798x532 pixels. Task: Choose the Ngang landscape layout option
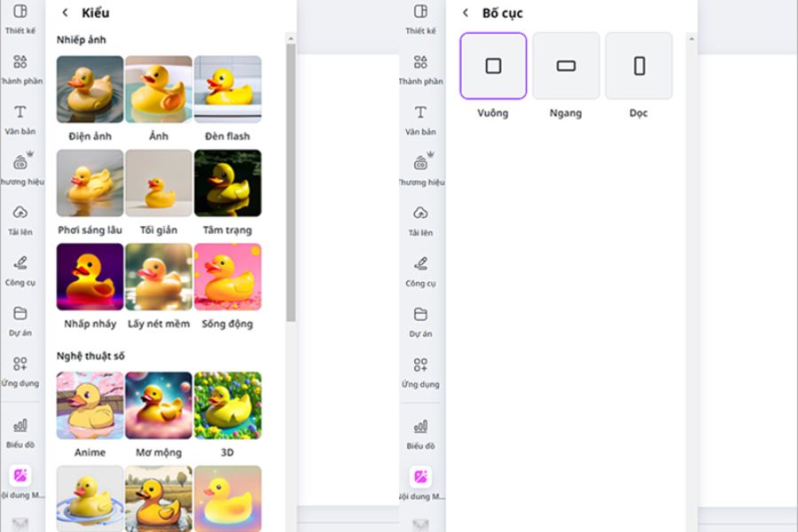pos(566,66)
